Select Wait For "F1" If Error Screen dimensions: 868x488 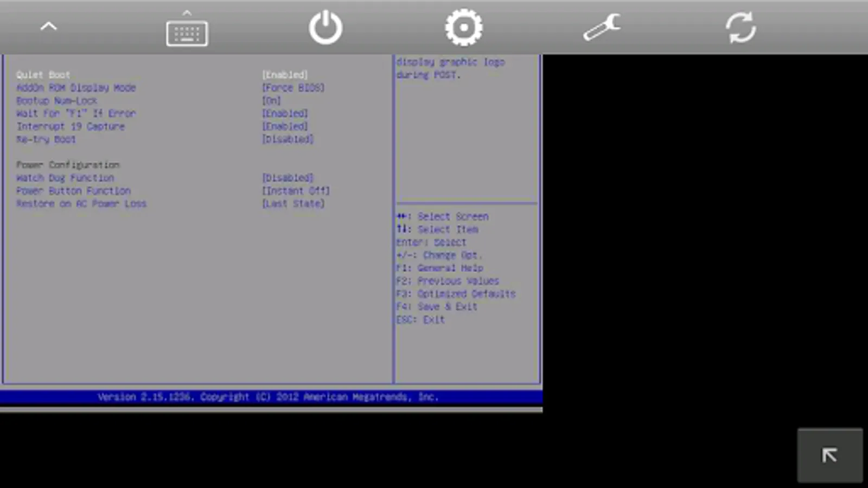click(x=76, y=113)
